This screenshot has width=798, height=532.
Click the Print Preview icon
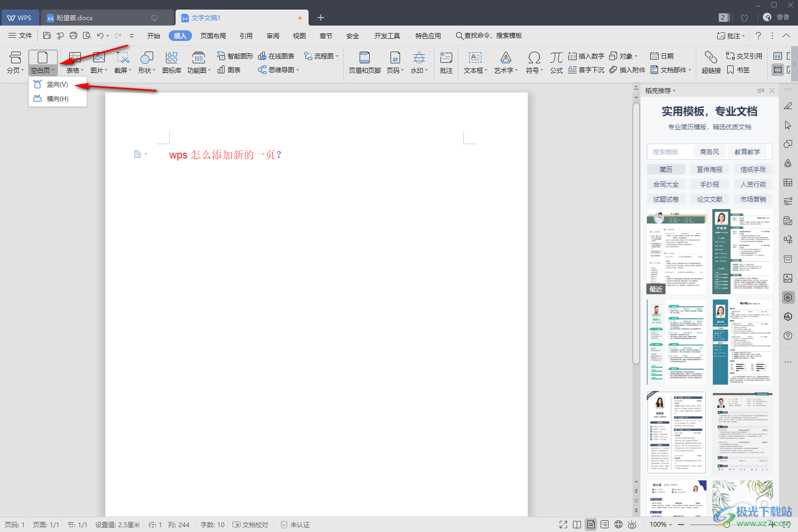tap(87, 36)
